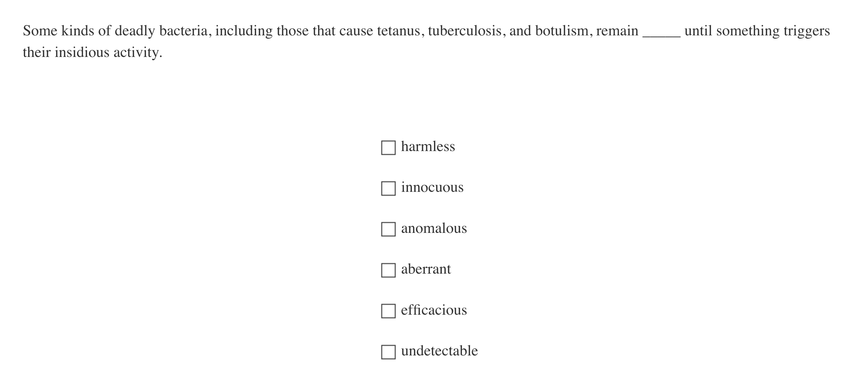Click the label text harmless
Viewport: 868px width, 389px height.
pyautogui.click(x=428, y=146)
